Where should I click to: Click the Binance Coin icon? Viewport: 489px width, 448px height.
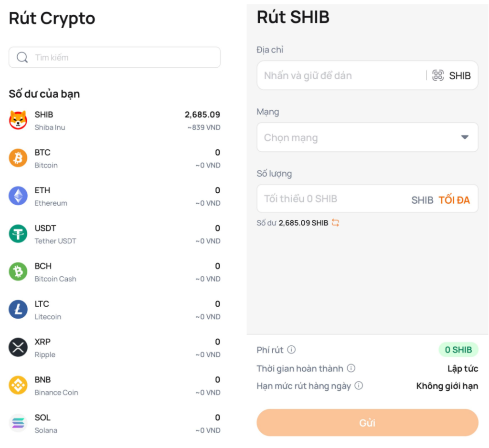pos(18,385)
